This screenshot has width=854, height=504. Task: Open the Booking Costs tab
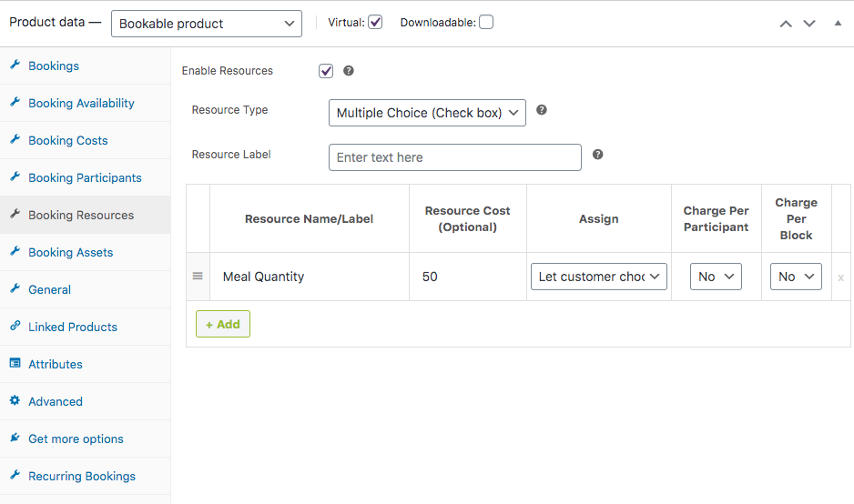point(68,140)
